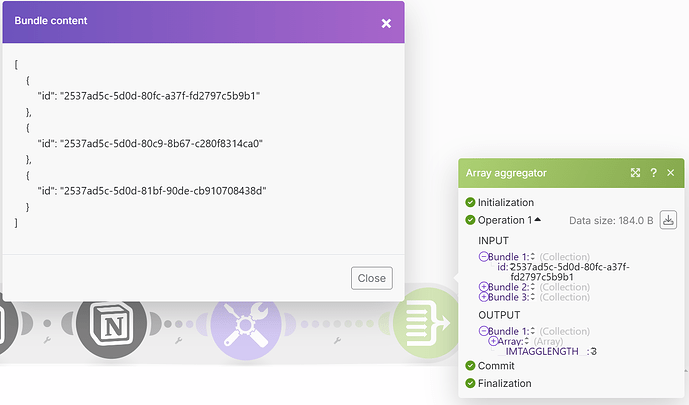This screenshot has width=689, height=405.
Task: Click wrench icon before Array aggregator module
Action: coord(337,340)
